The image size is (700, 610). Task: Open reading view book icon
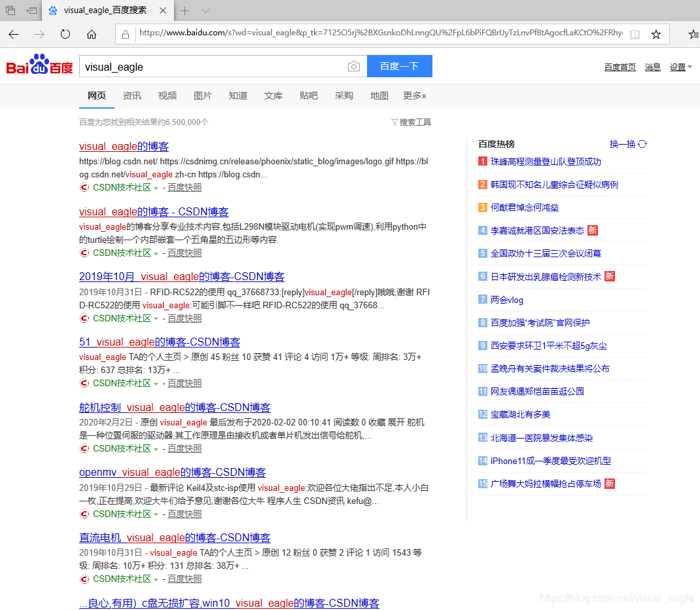635,35
